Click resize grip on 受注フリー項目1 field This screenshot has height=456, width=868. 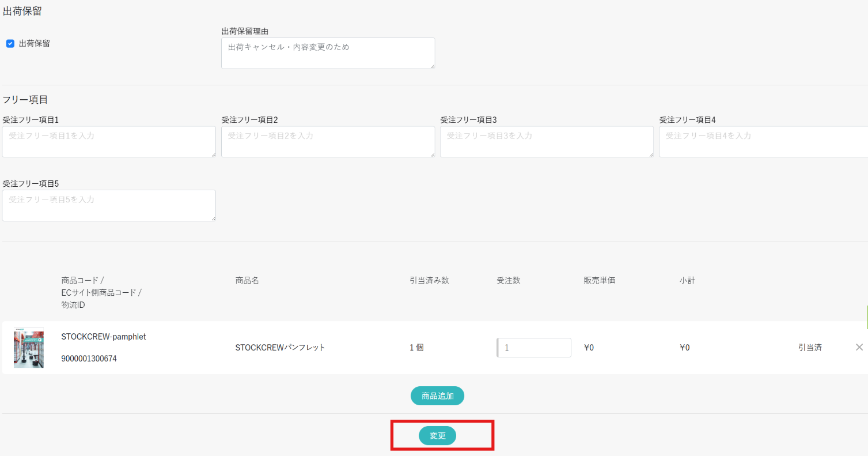(x=213, y=154)
